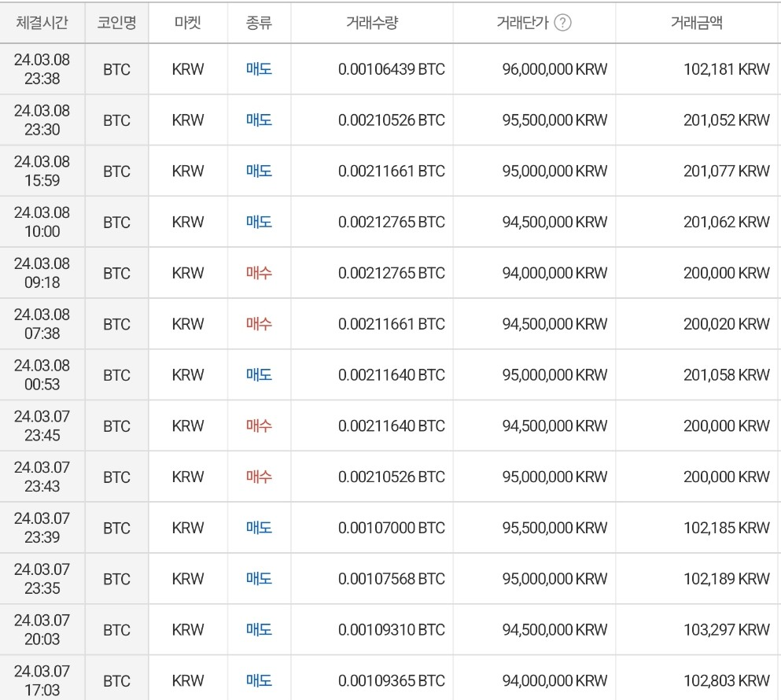Click unit price in the 17:03 row

point(554,680)
